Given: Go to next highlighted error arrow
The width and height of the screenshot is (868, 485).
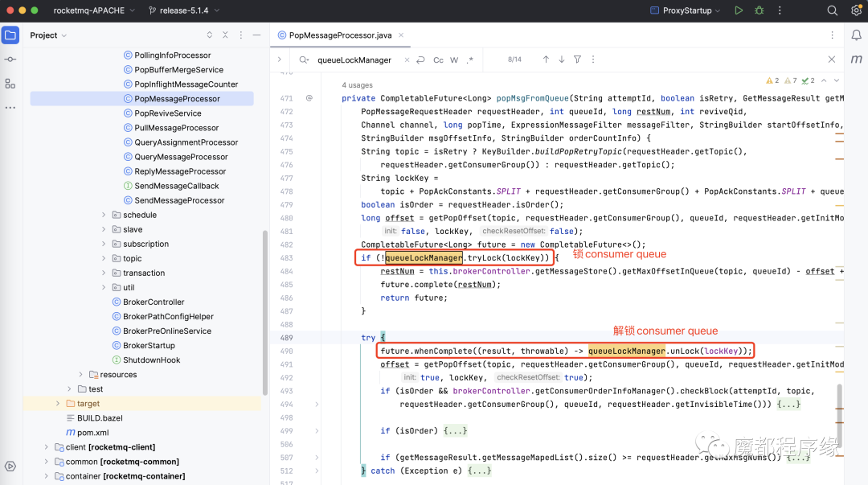Looking at the screenshot, I should (837, 80).
